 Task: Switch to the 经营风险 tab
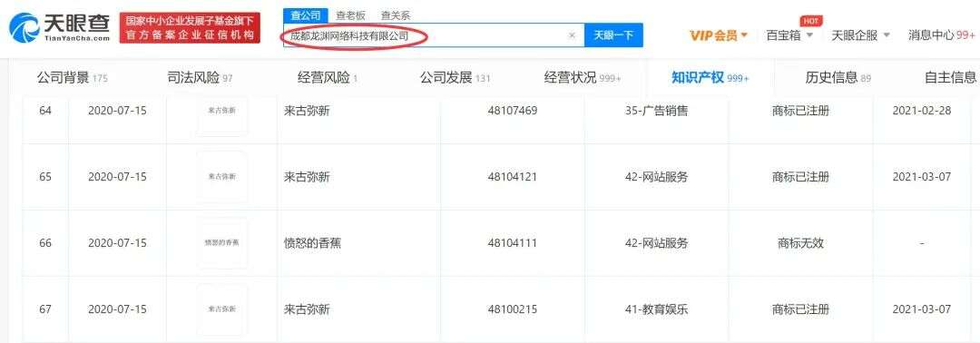click(x=328, y=77)
